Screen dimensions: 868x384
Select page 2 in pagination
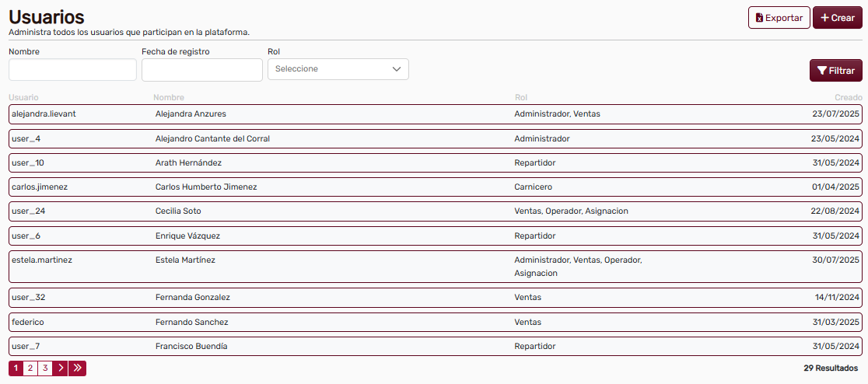tap(30, 368)
